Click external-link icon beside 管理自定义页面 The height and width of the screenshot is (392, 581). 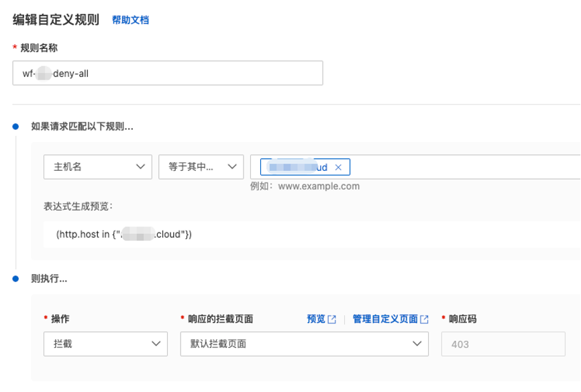tap(424, 318)
